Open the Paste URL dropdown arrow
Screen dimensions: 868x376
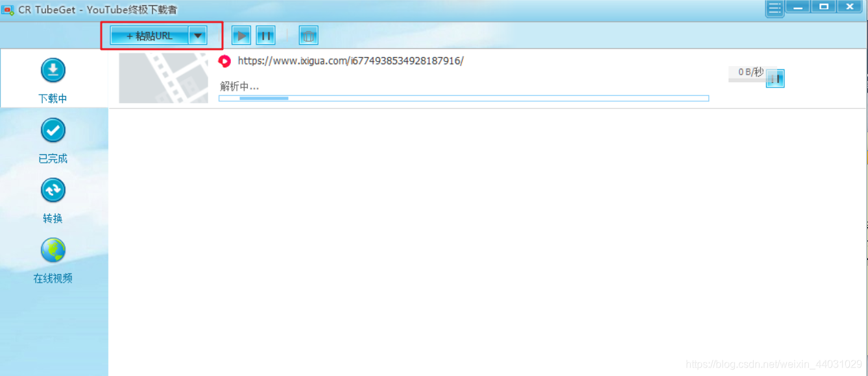[x=198, y=36]
